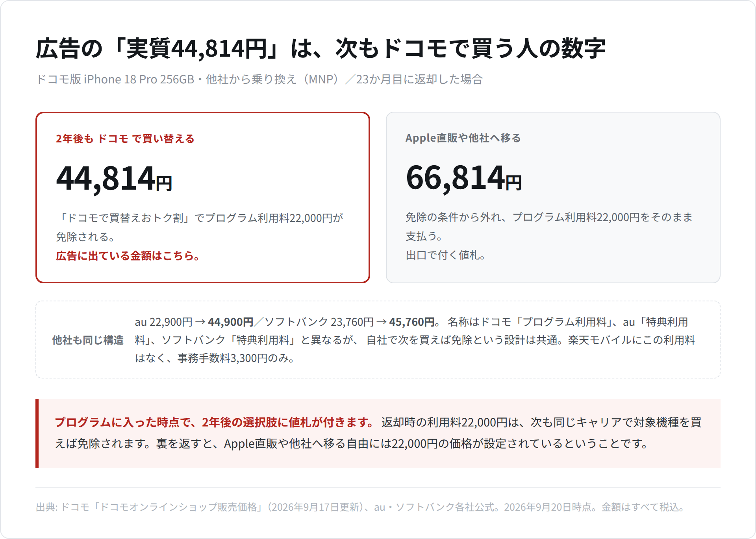Click the label Apple直販や他社へ移る
This screenshot has height=539, width=756.
point(463,138)
